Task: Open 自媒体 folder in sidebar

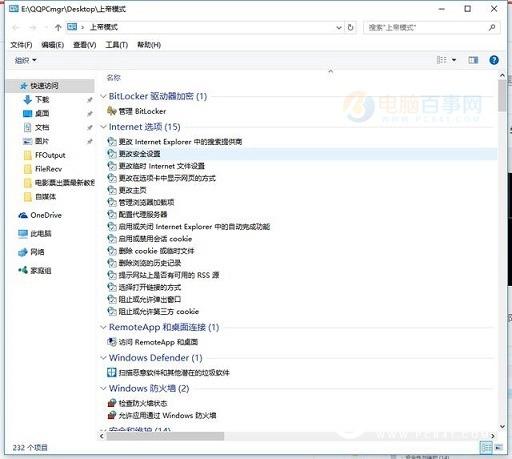Action: pos(45,197)
